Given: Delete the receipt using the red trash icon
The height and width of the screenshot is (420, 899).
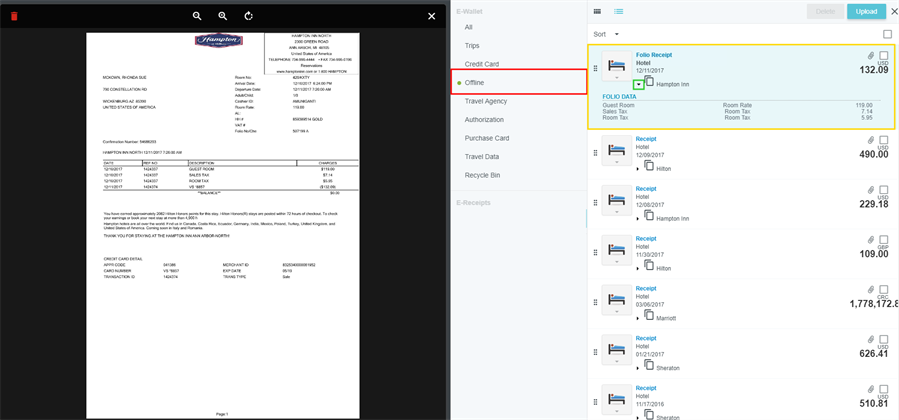Looking at the screenshot, I should tap(14, 16).
